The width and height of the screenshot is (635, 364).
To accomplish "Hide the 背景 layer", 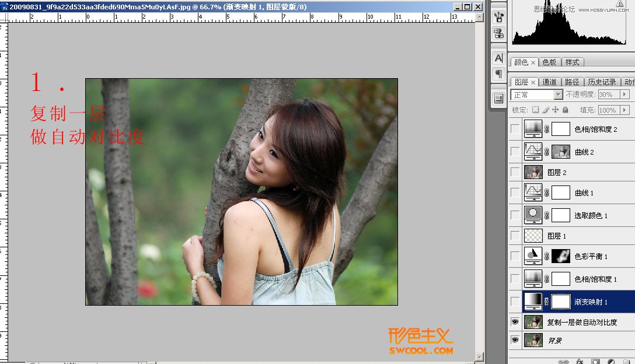I will point(516,340).
